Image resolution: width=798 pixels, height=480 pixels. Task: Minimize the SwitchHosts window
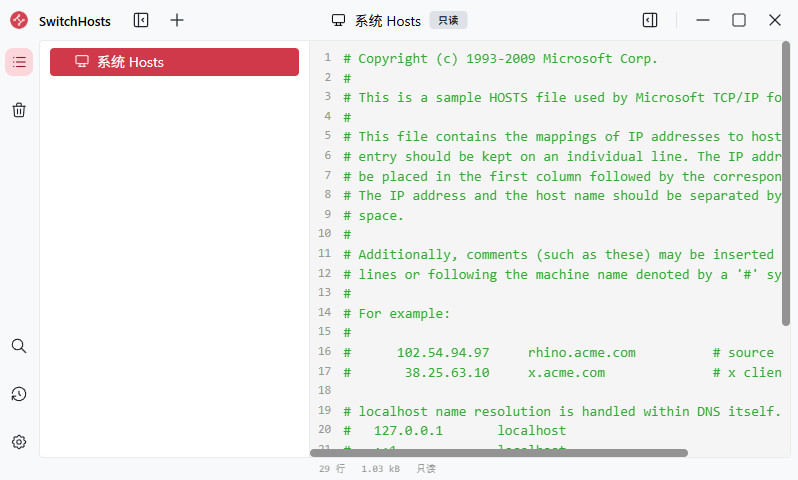point(703,20)
